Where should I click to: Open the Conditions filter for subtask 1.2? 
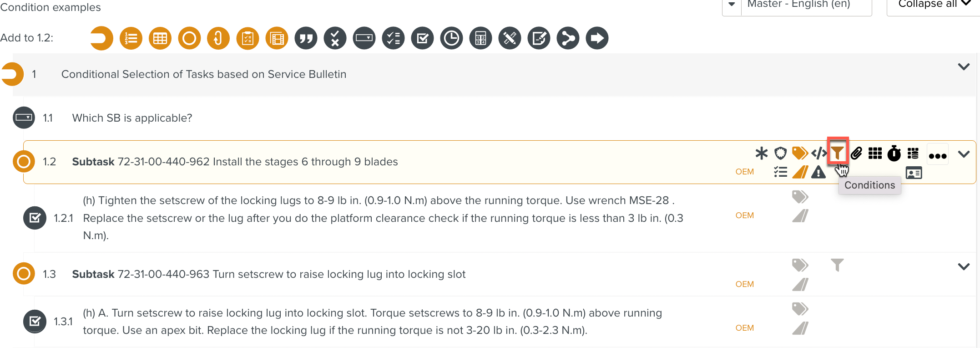pyautogui.click(x=838, y=153)
